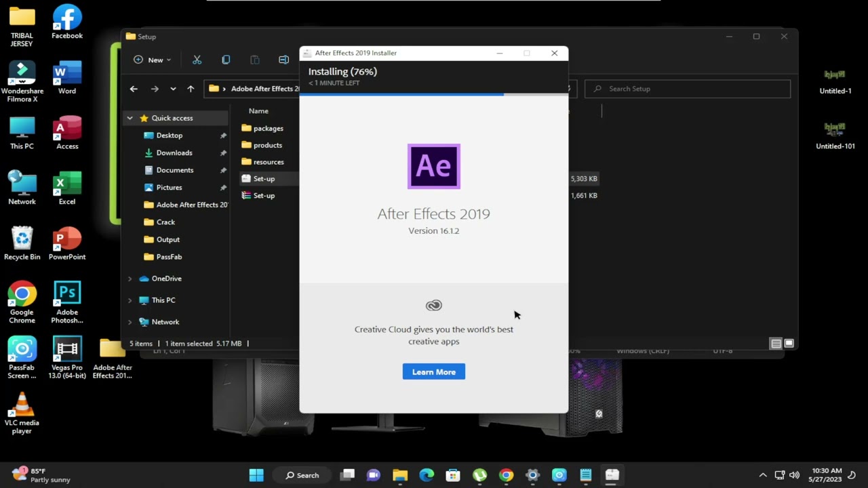This screenshot has width=868, height=488.
Task: Open Google Chrome desktop shortcut
Action: (22, 303)
